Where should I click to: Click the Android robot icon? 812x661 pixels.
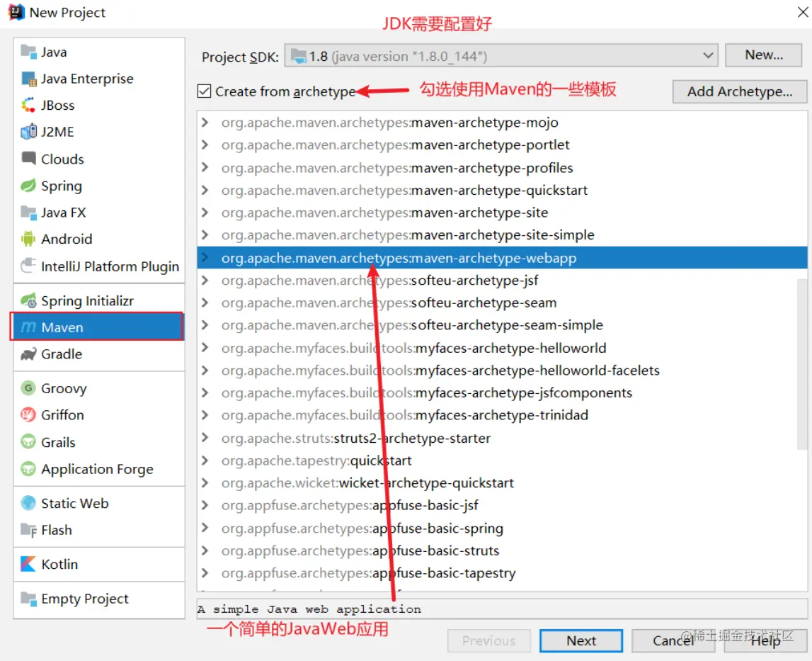pos(28,239)
